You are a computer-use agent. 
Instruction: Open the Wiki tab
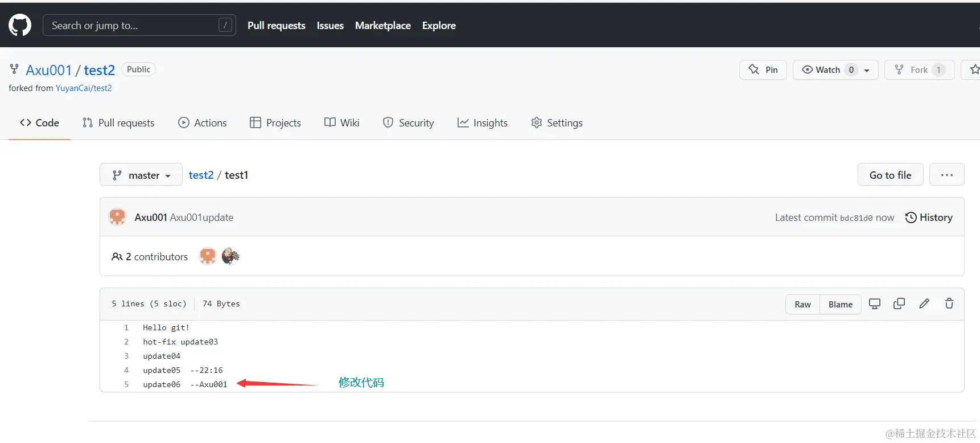[x=342, y=122]
